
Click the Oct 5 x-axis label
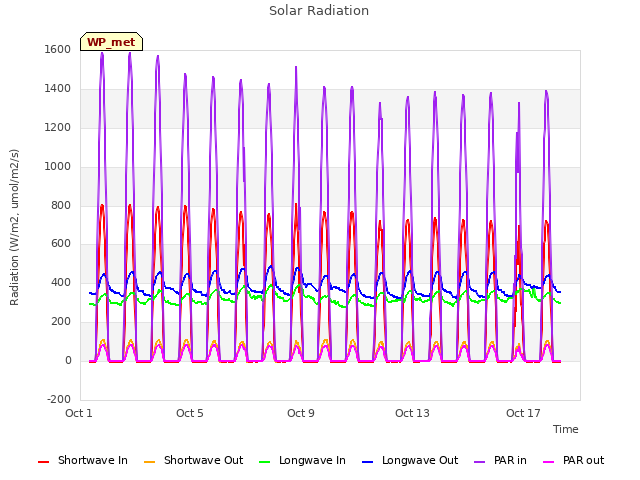190,413
